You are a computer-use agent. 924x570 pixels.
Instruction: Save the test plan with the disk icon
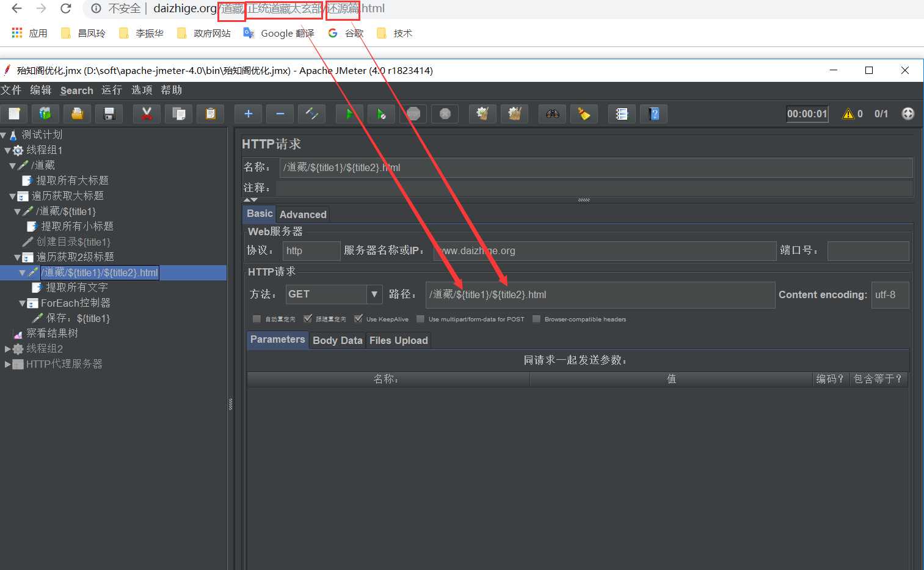pyautogui.click(x=109, y=114)
